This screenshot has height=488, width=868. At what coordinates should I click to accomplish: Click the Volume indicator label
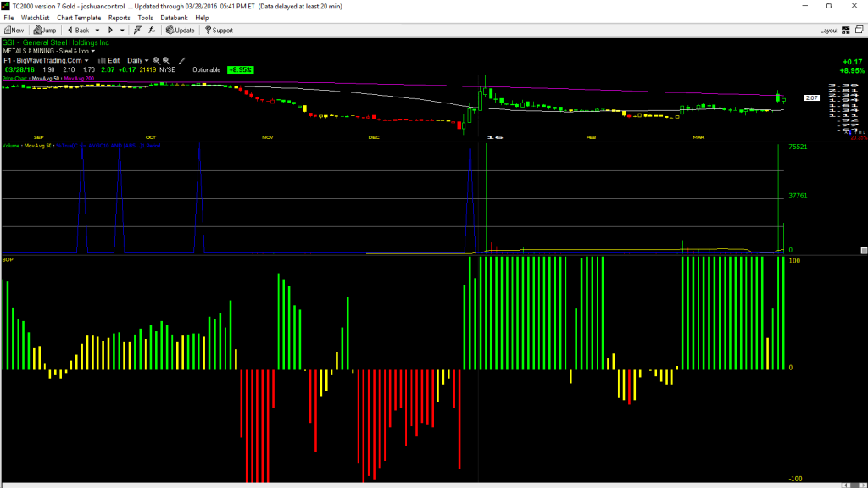[10, 146]
